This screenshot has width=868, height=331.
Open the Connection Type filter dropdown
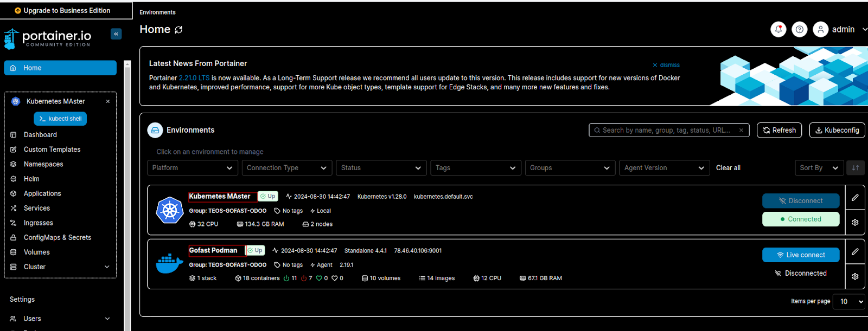(287, 168)
